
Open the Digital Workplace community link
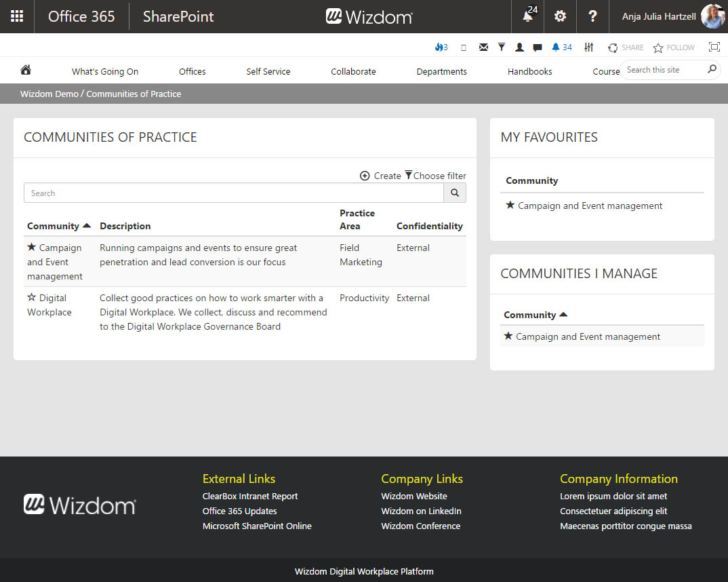pos(49,305)
